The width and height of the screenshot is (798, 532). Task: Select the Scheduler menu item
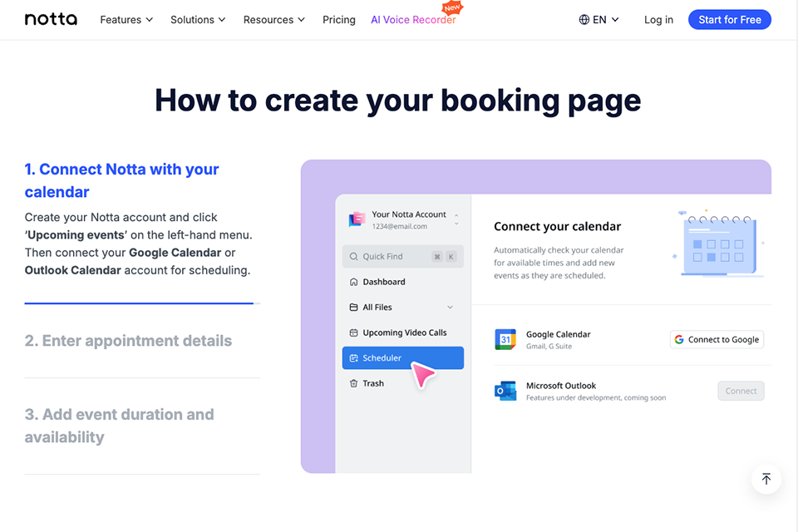[402, 358]
